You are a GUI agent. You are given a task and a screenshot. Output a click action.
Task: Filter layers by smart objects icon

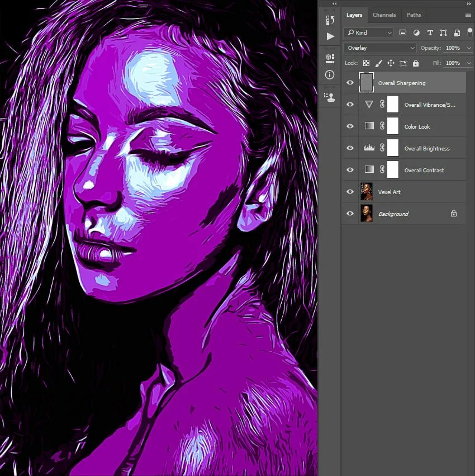457,33
